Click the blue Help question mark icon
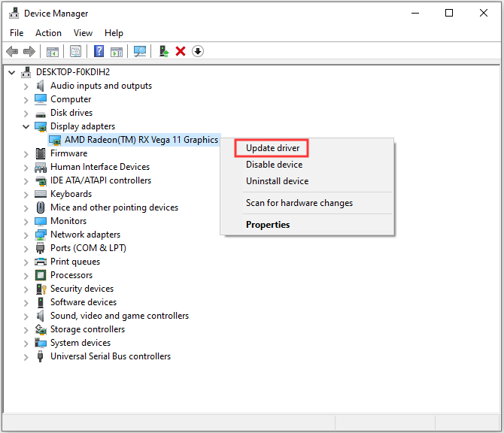The height and width of the screenshot is (433, 504). pos(99,51)
